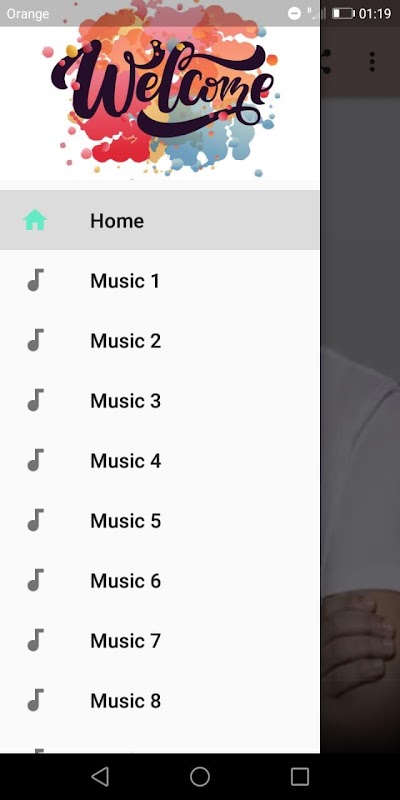This screenshot has width=400, height=800.
Task: Tap the battery indicator in the status bar
Action: tap(343, 13)
